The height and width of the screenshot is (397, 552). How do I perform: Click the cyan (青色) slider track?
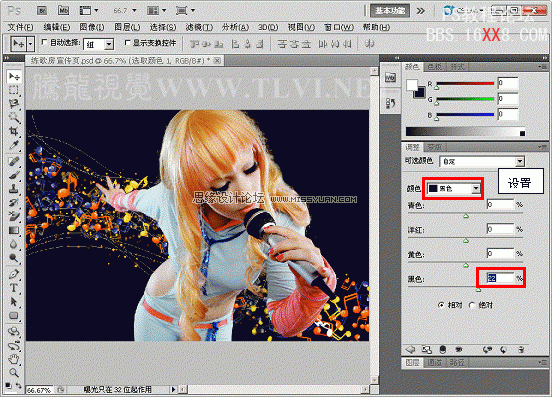pos(465,214)
